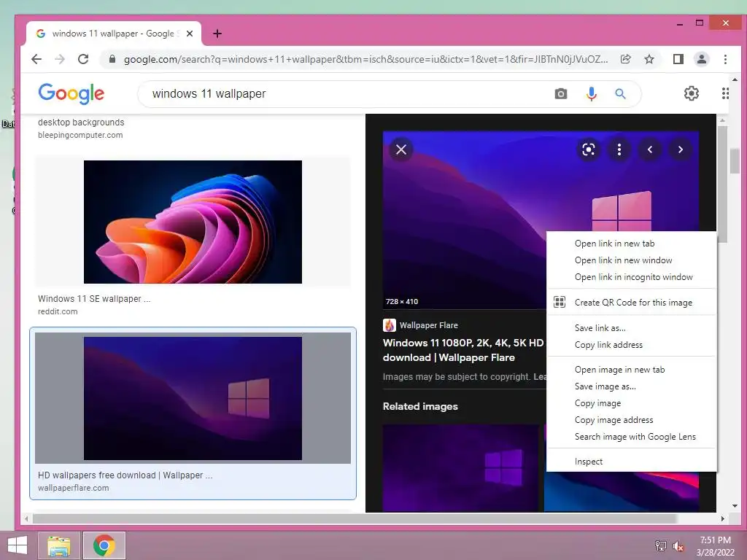Search by image using camera icon

pos(561,94)
